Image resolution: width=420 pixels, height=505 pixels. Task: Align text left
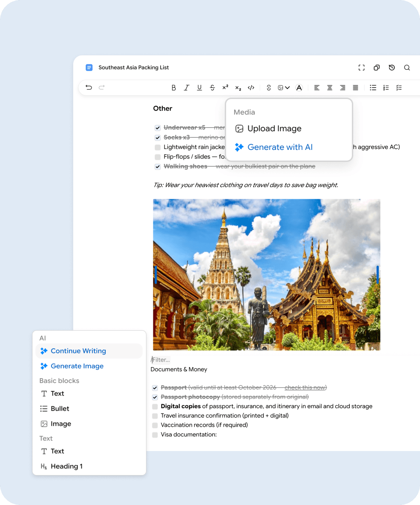click(x=317, y=88)
